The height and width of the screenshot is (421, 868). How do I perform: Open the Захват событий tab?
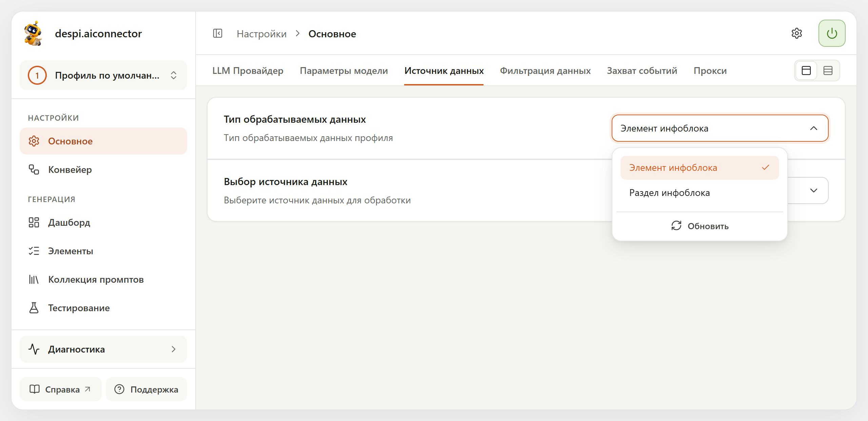click(x=642, y=71)
